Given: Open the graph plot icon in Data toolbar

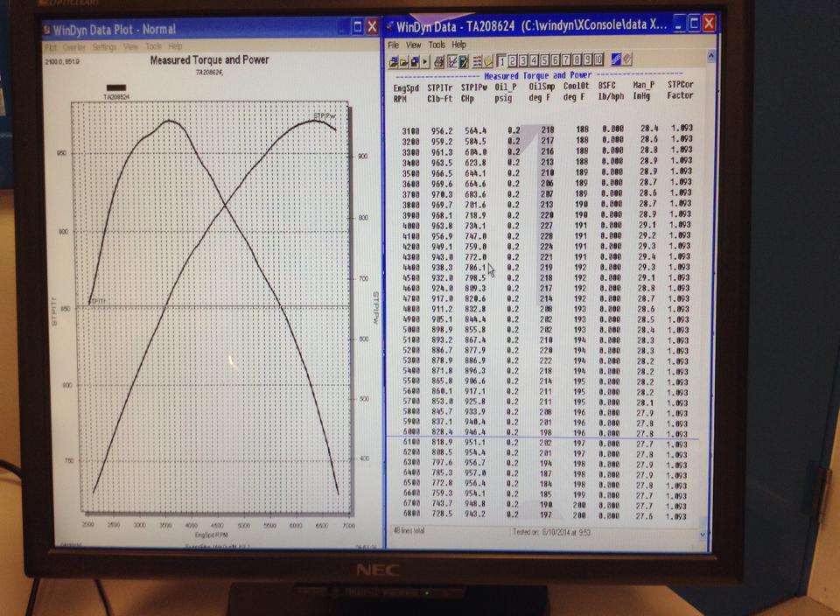Looking at the screenshot, I should point(451,60).
